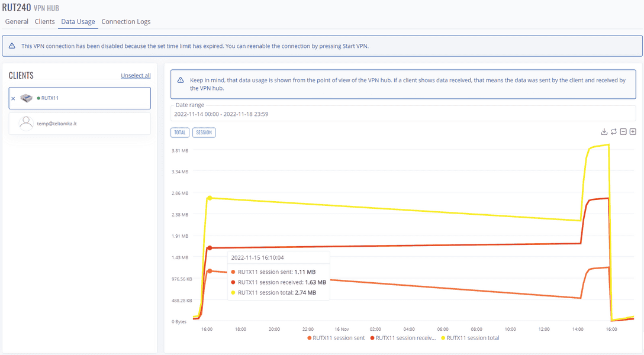
Task: Toggle RUTX11 session sent legend series
Action: (x=336, y=338)
